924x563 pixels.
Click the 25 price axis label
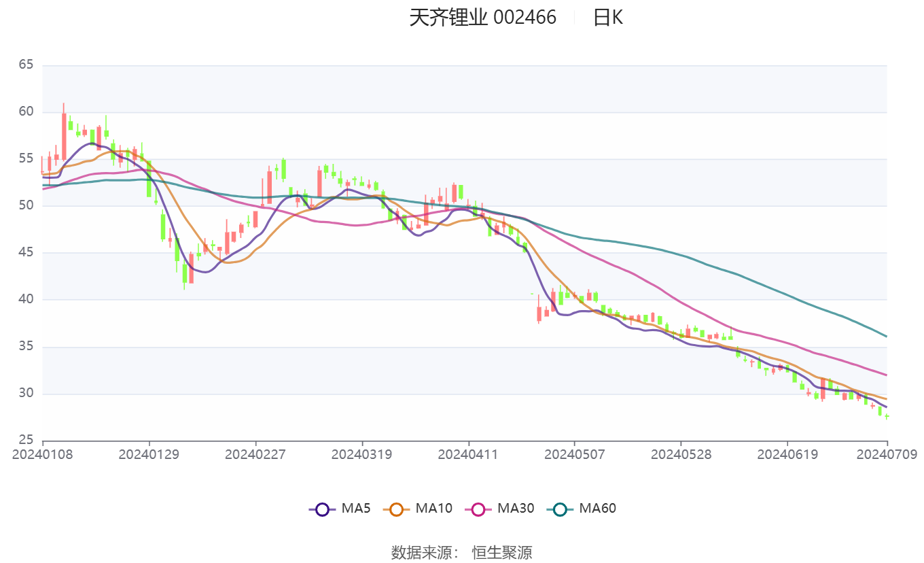26,440
